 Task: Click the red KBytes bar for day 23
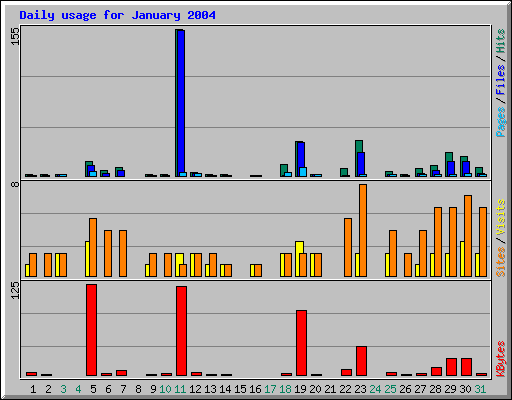[362, 361]
